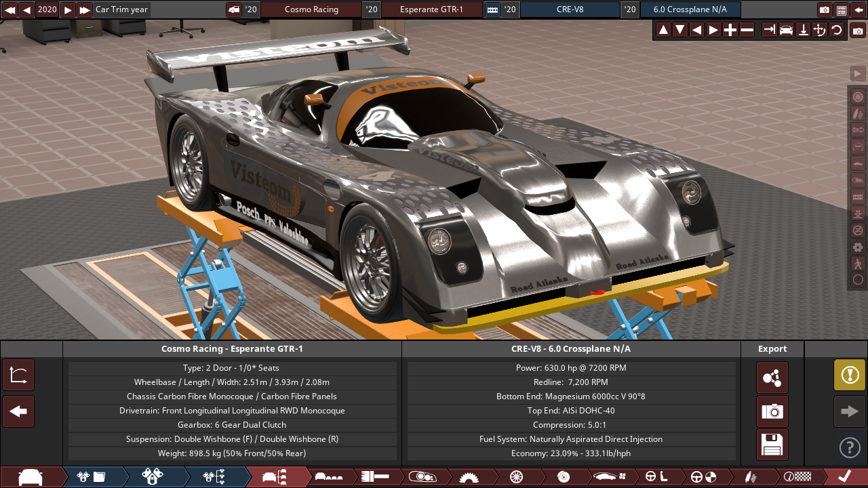Toggle the chassis frame icon in the sidebar
Screen dimensions: 868x488
point(858,146)
